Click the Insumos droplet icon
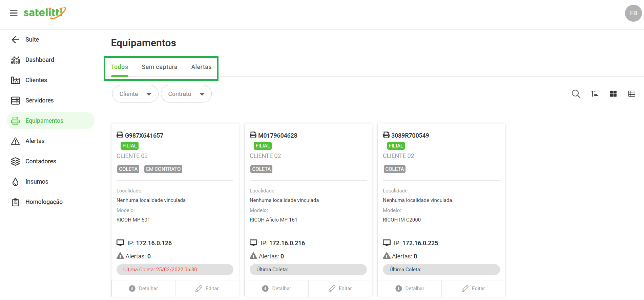Viewport: 644px width, 300px height. pyautogui.click(x=15, y=182)
